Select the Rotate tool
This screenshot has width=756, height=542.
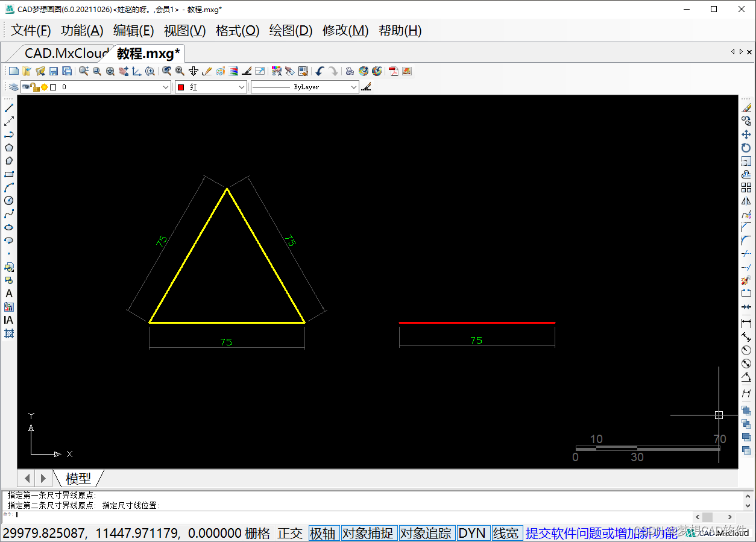746,148
